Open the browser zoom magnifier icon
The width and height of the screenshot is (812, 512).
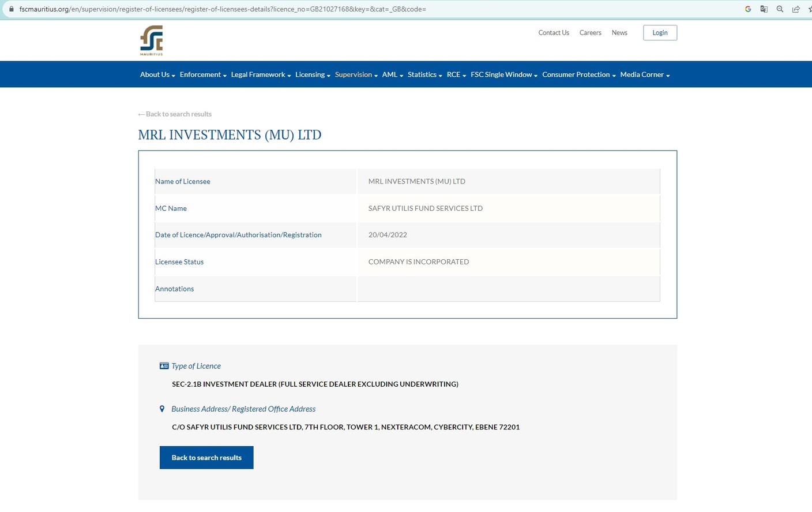(x=780, y=9)
